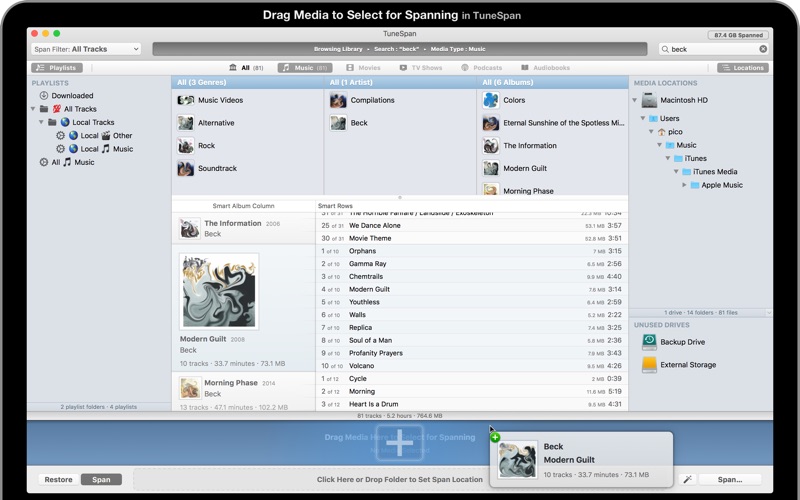Toggle the Playlists sidebar button

coord(57,68)
